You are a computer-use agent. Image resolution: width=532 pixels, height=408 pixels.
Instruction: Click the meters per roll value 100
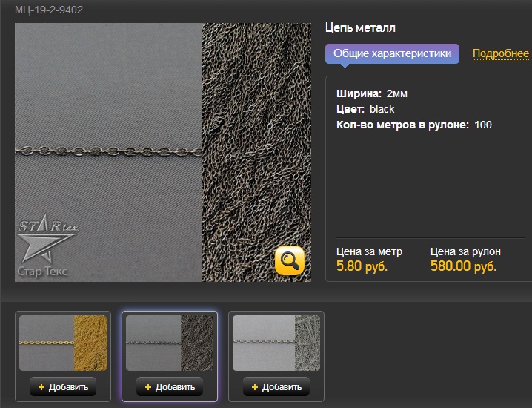pos(483,125)
